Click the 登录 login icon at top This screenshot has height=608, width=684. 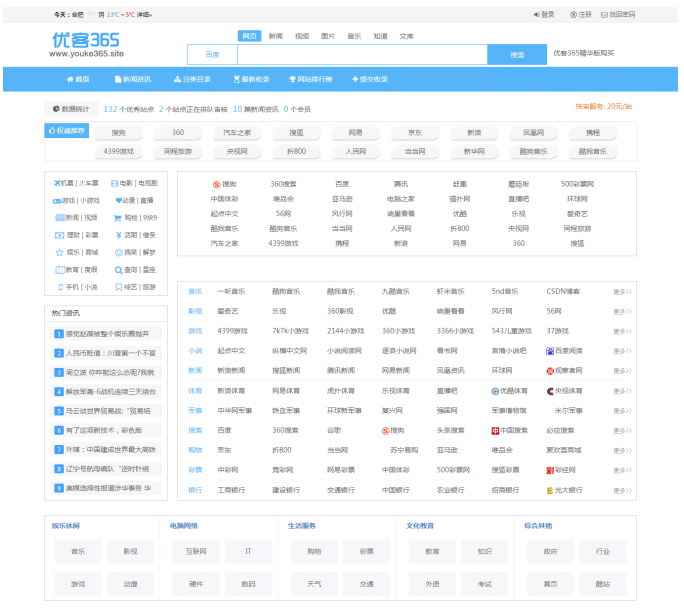536,15
